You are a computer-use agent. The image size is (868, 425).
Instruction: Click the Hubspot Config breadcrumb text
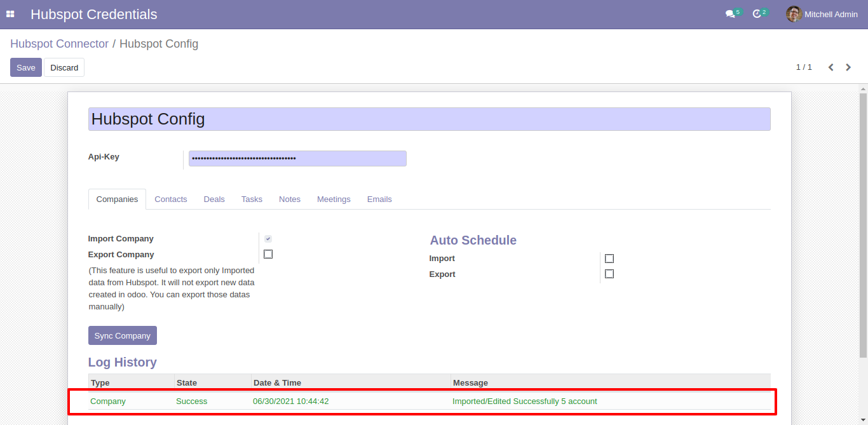click(159, 44)
